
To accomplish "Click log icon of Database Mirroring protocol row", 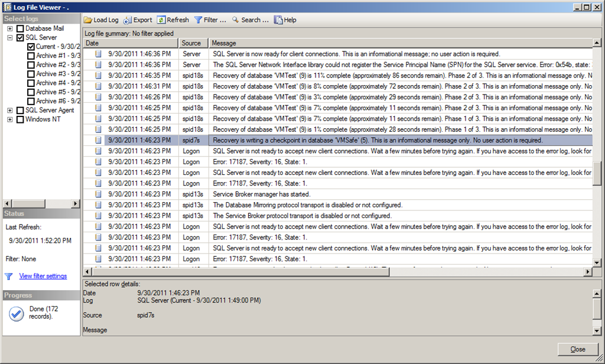I will pyautogui.click(x=99, y=205).
